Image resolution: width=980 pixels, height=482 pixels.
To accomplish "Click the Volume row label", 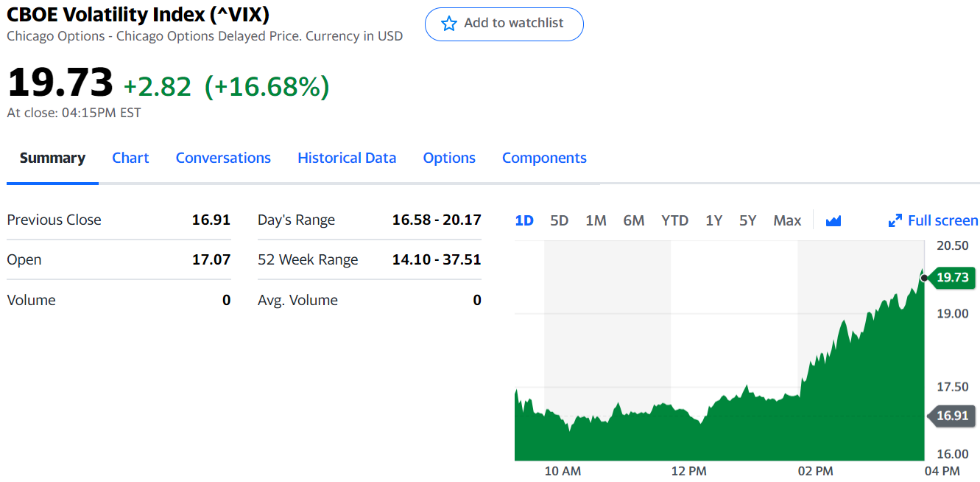I will [31, 300].
